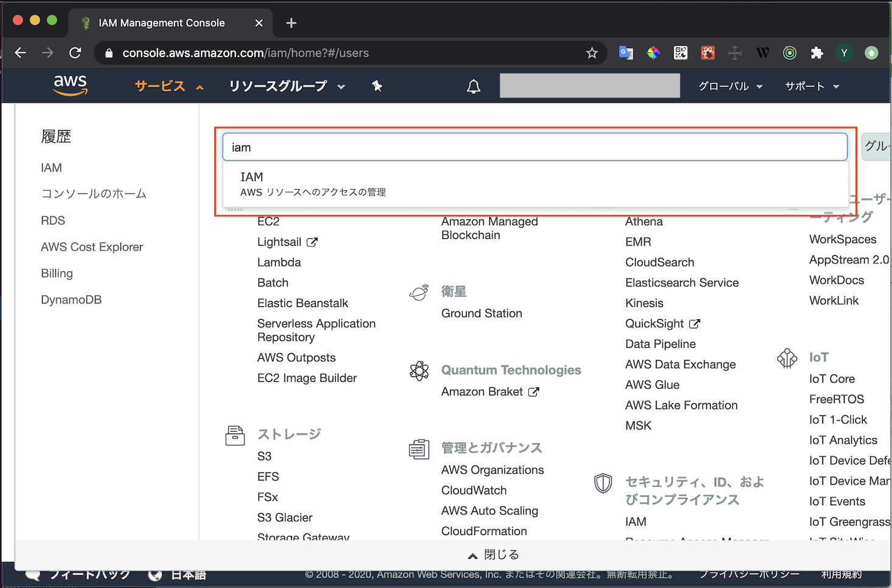Screen dimensions: 892x588
Task: Bookmark this page with the star icon
Action: point(591,53)
